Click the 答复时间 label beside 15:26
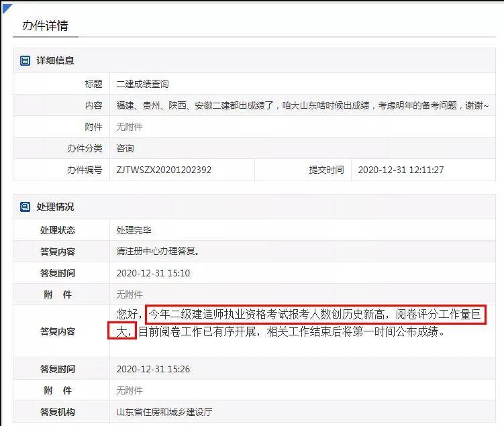 point(58,369)
